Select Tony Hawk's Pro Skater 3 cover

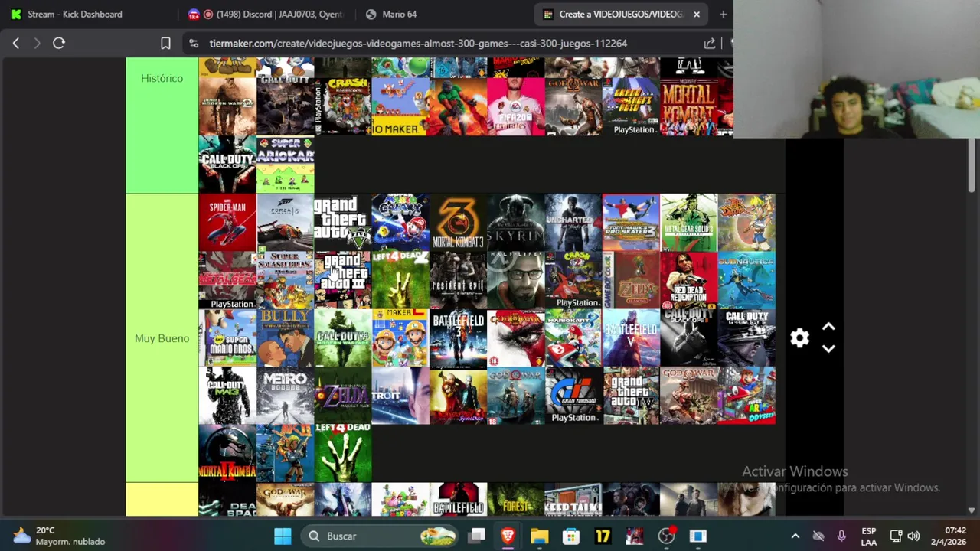click(x=631, y=222)
